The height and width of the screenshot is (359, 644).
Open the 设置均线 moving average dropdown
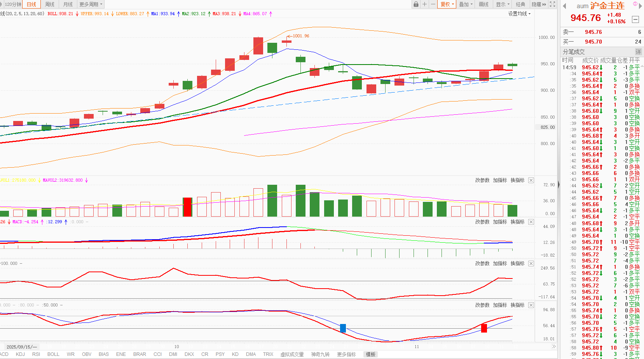coord(519,14)
